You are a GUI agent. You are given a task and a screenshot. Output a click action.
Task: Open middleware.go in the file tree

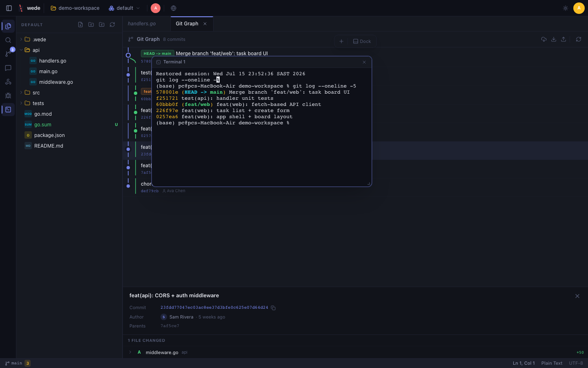pos(69,82)
